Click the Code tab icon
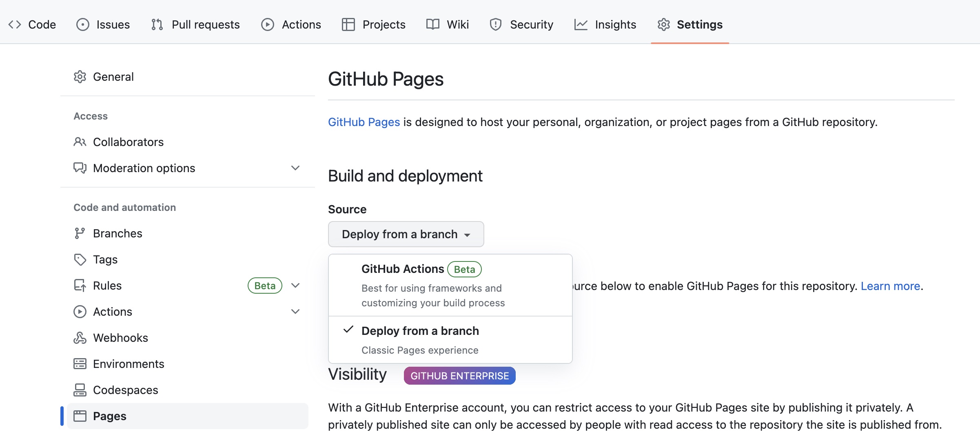This screenshot has height=434, width=980. 15,24
